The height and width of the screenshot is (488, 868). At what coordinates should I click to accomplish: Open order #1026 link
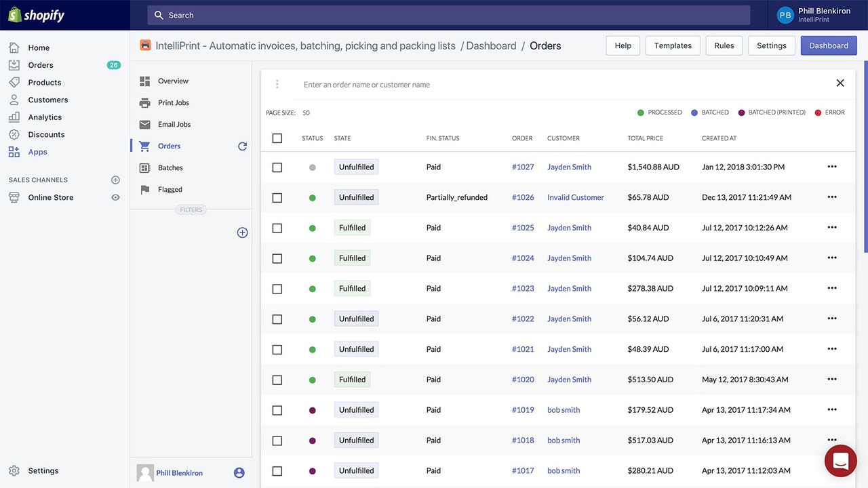click(523, 197)
